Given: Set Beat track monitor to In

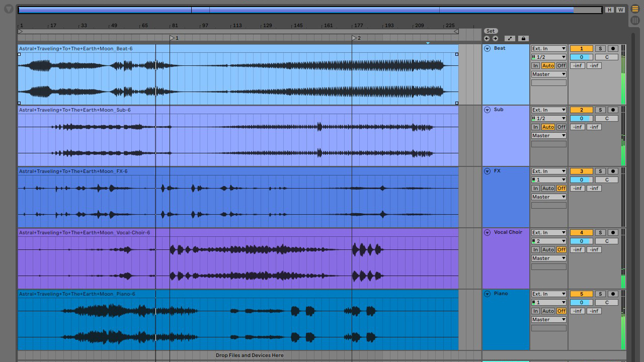Looking at the screenshot, I should [x=536, y=66].
